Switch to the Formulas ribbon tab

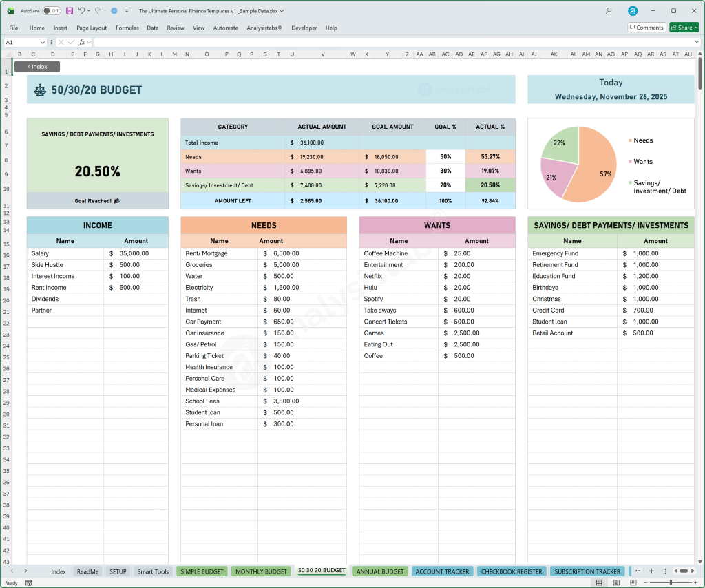127,28
